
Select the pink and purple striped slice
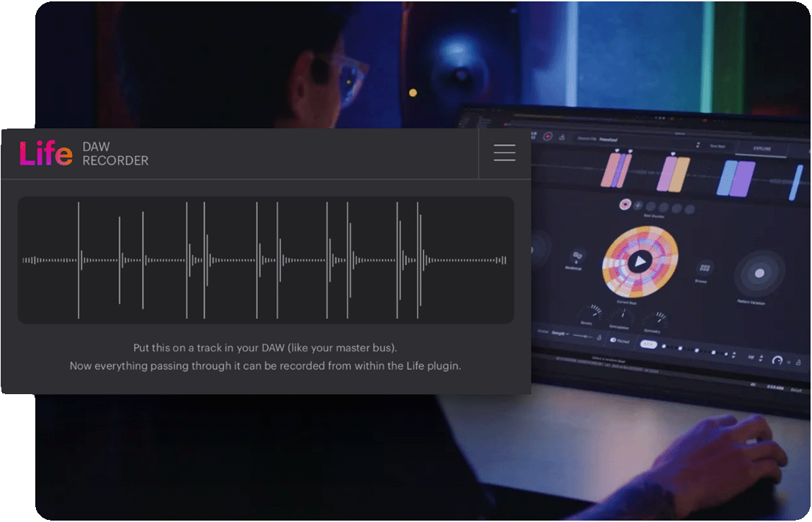pyautogui.click(x=616, y=170)
